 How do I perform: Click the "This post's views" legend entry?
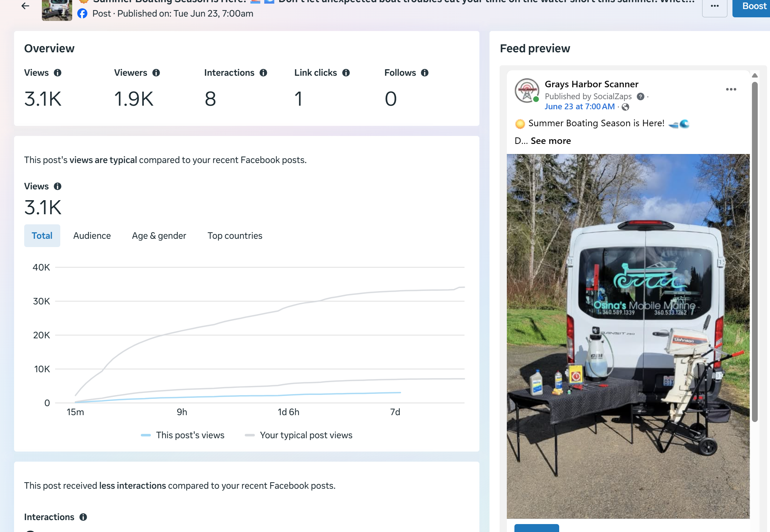(183, 435)
